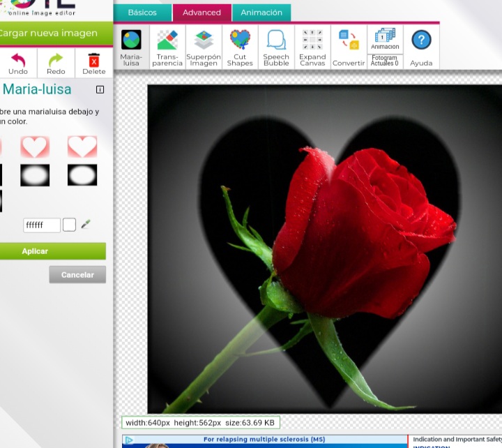Click the info icon beside Maria-luisa title
This screenshot has height=448, width=502.
[100, 89]
